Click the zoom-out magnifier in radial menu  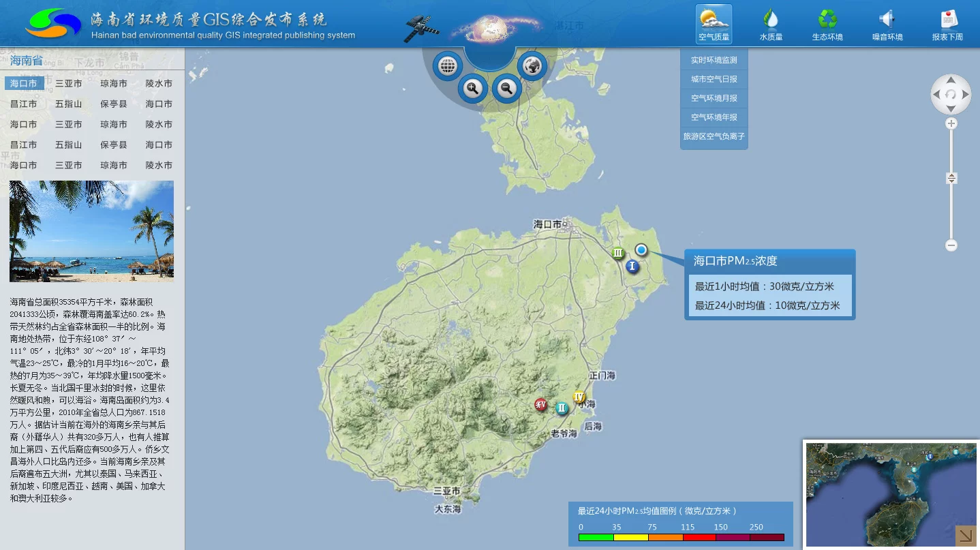[x=506, y=88]
